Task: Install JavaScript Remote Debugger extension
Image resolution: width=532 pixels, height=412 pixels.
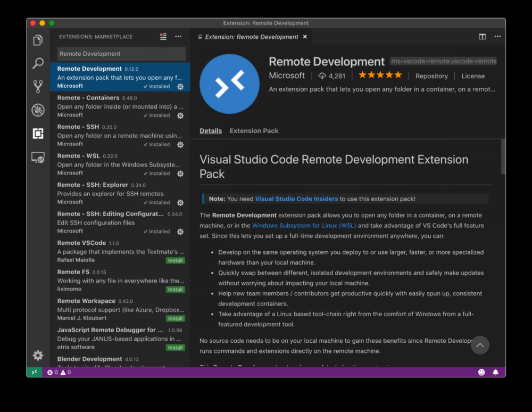Action: pos(176,348)
